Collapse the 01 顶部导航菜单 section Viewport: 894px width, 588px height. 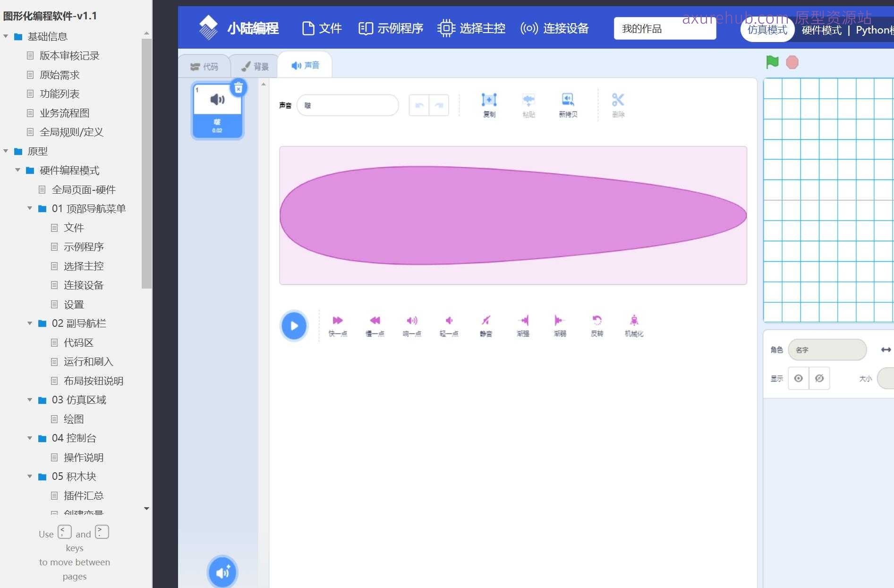click(30, 208)
